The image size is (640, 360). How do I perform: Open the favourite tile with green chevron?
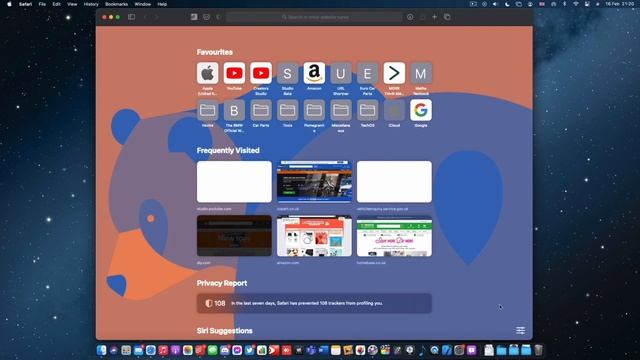point(394,73)
